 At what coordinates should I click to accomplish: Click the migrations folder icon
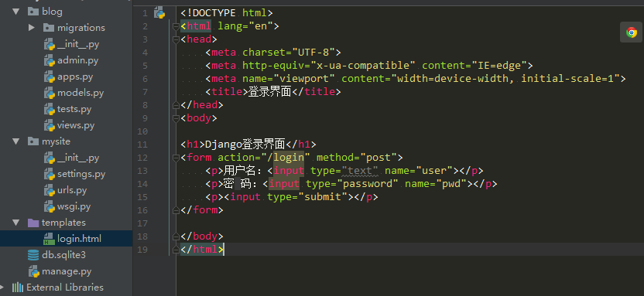click(x=49, y=28)
